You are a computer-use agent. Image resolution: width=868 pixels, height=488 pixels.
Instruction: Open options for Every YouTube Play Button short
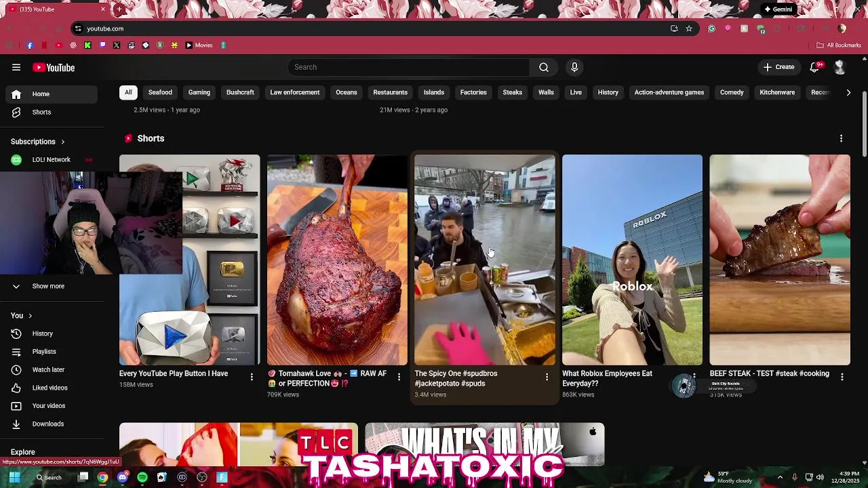(252, 377)
